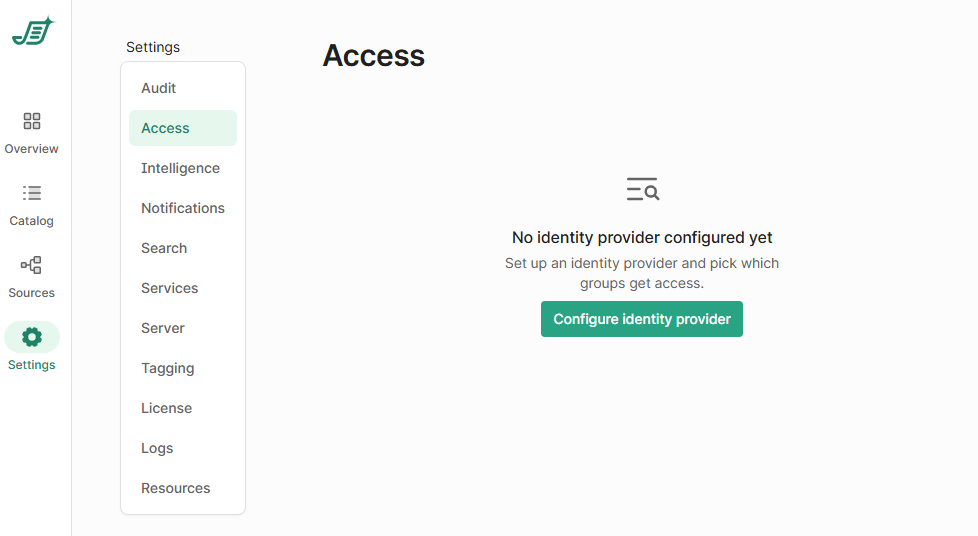Click the Settings gear icon
Screen dimensions: 978x536
[x=32, y=337]
